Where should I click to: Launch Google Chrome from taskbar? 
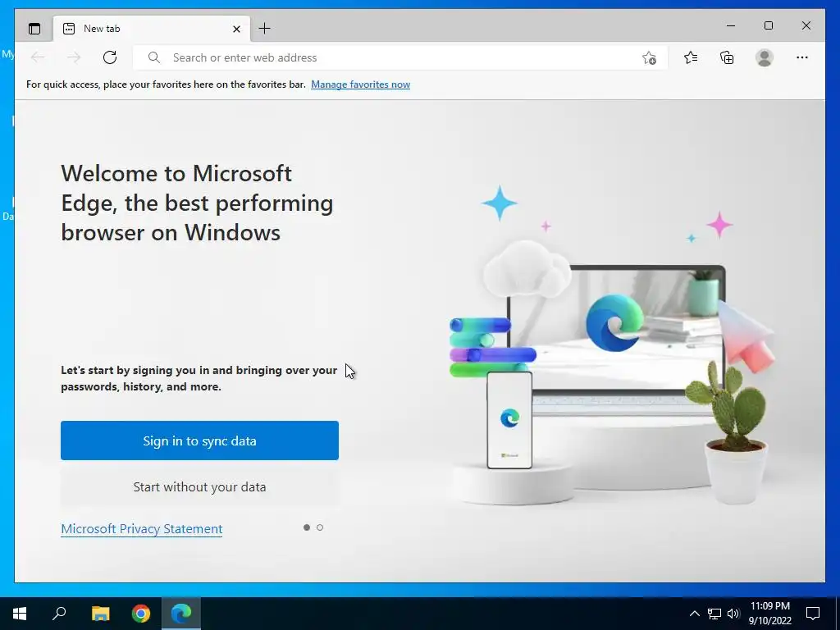(x=141, y=614)
